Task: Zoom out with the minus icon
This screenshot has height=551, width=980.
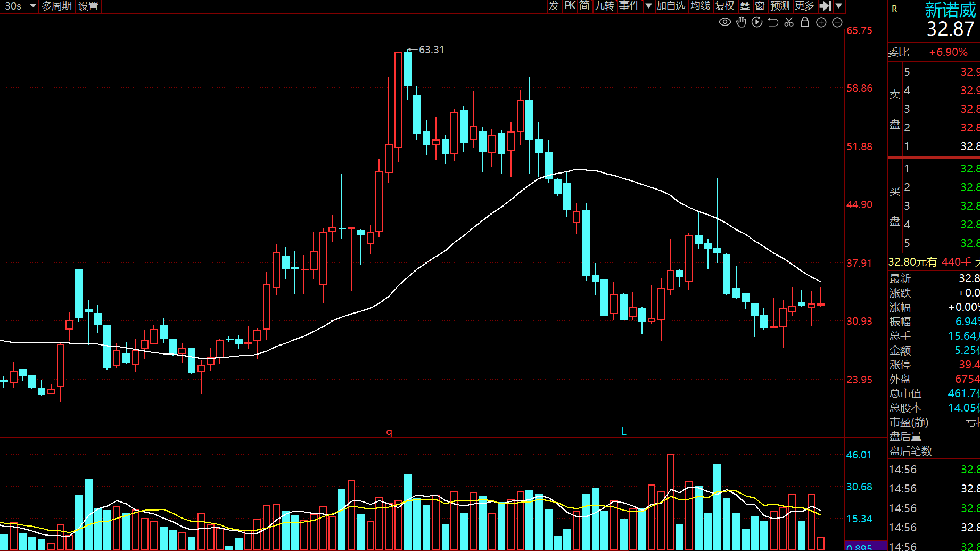Action: coord(837,22)
